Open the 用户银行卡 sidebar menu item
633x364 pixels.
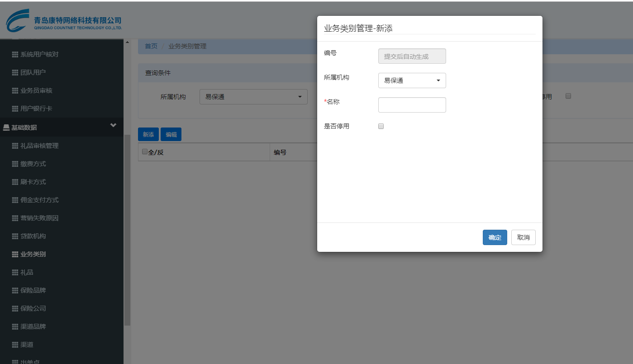pos(36,109)
